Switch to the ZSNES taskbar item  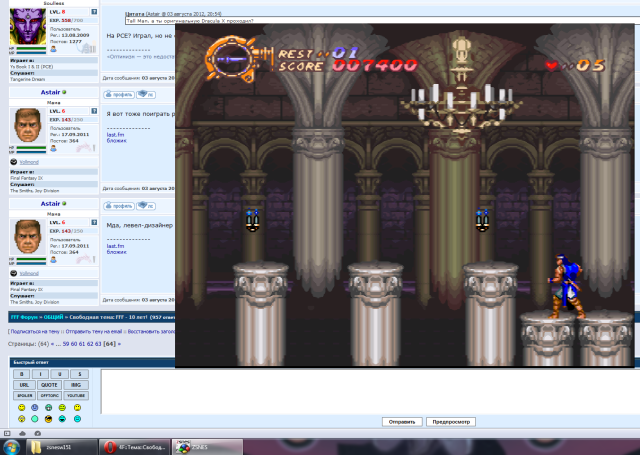coord(207,447)
